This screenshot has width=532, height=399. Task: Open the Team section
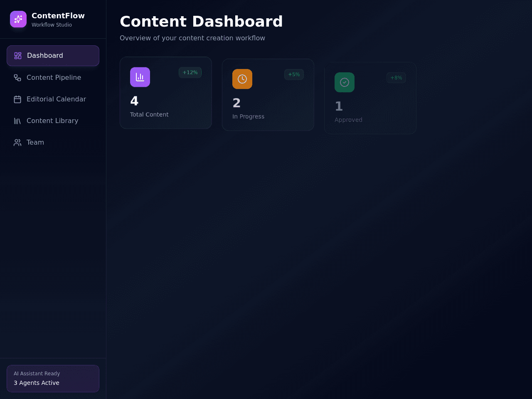pos(53,143)
